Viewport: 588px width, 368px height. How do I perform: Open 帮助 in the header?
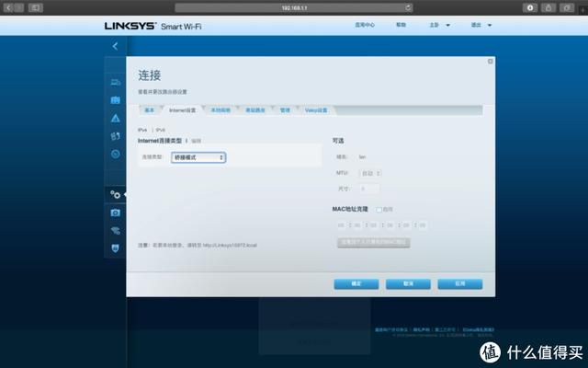pos(401,25)
